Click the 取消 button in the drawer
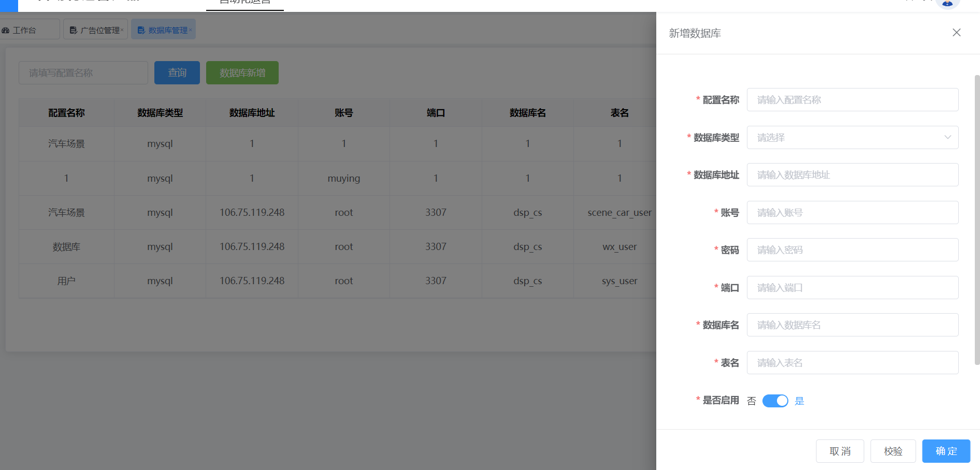 (840, 451)
